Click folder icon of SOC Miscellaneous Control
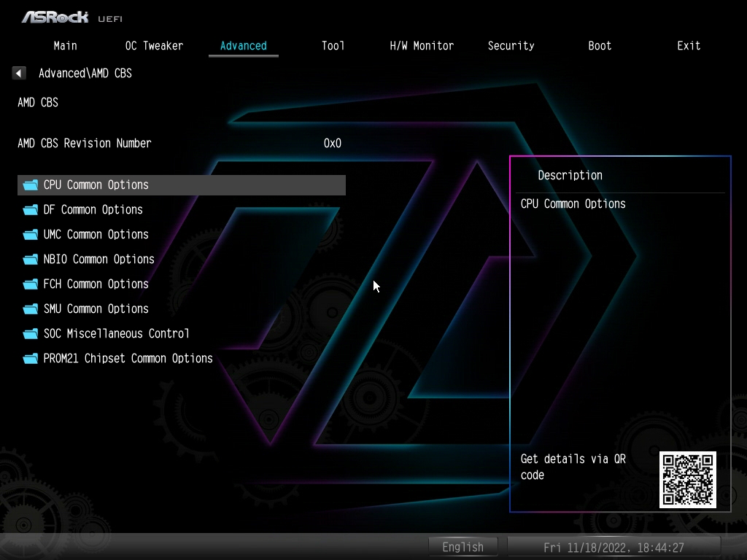 [x=31, y=333]
